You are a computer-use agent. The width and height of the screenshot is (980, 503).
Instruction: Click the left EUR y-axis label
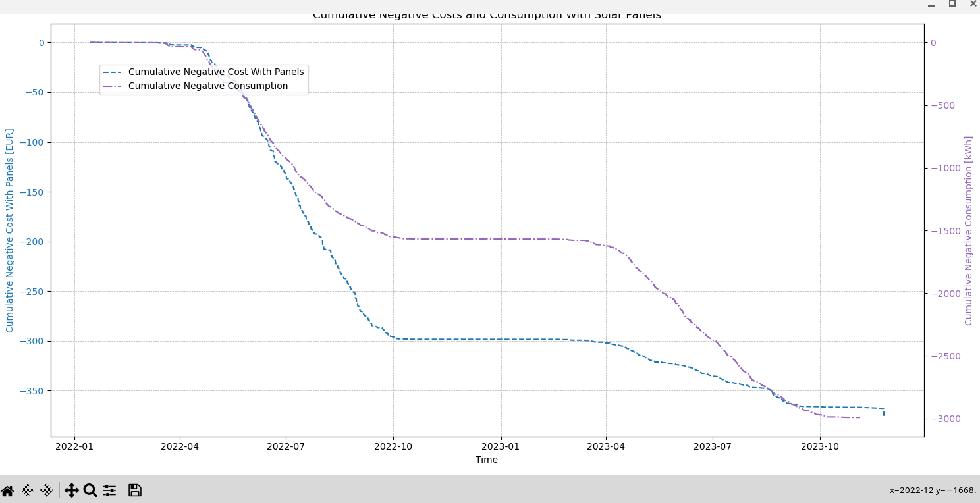[x=10, y=230]
